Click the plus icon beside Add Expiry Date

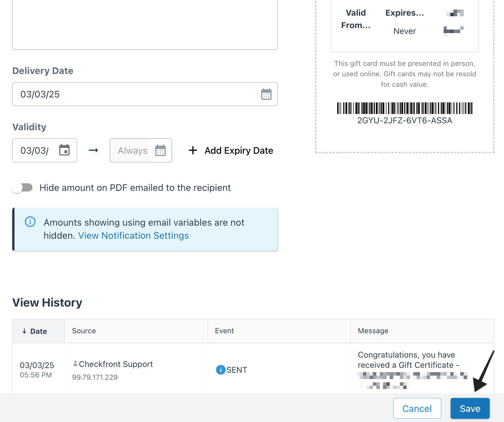pos(193,150)
